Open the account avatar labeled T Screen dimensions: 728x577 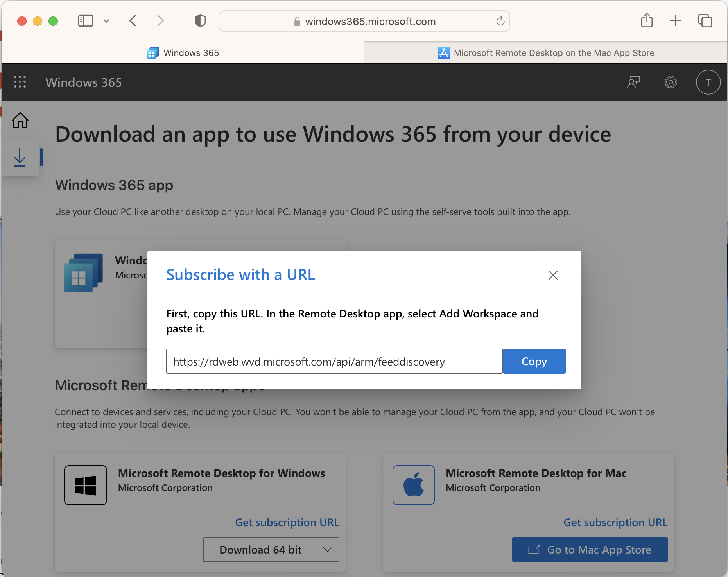tap(708, 82)
